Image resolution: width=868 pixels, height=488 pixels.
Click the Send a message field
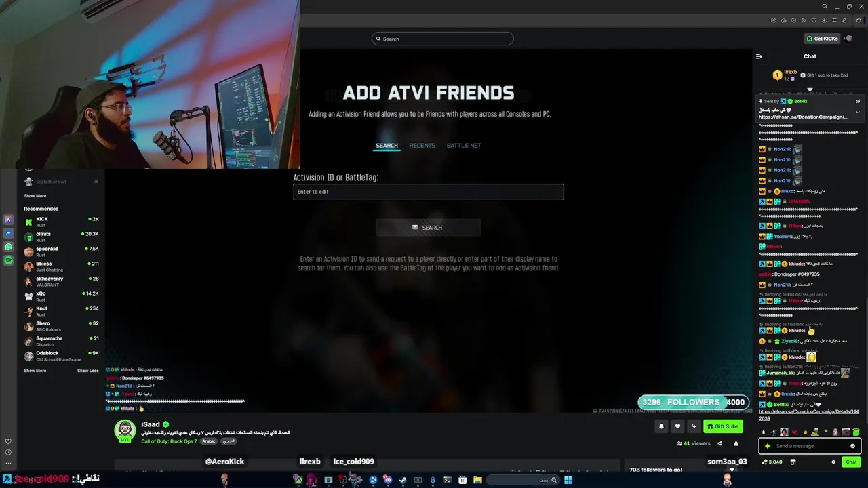(810, 446)
